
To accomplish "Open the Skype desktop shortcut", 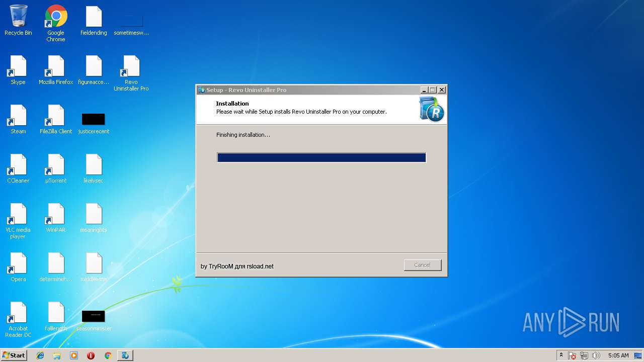I will coord(18,70).
